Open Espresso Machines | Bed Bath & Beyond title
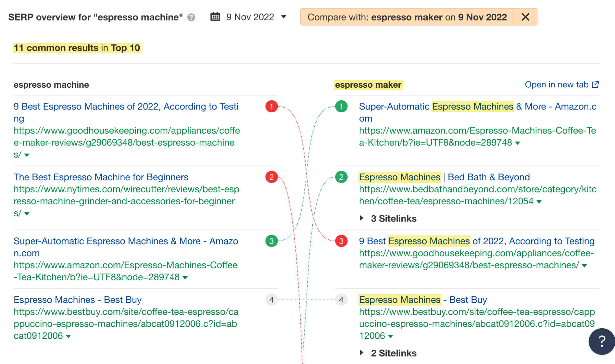 click(444, 177)
